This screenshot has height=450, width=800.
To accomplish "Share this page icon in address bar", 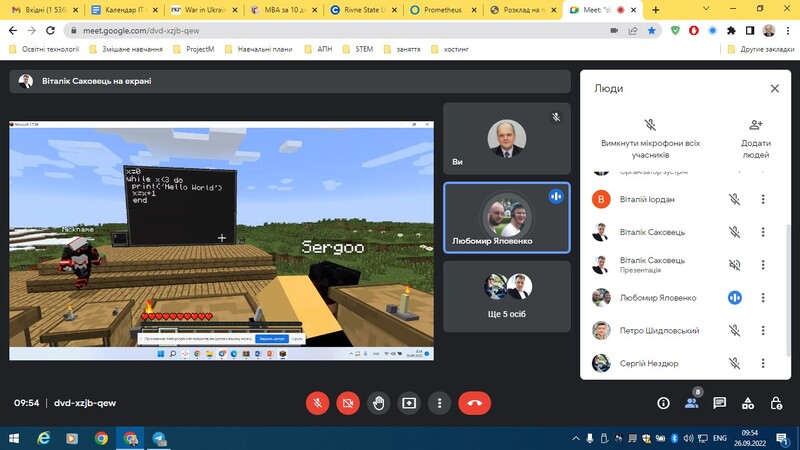I will pos(633,31).
